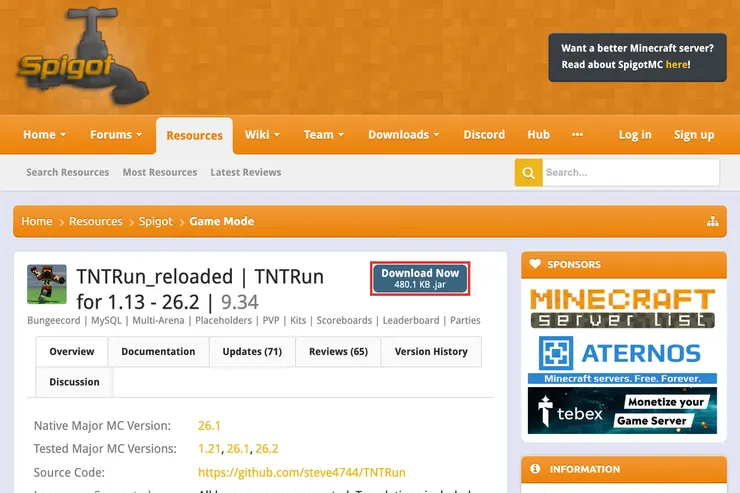Open the Search Resources sub-link

[x=67, y=172]
